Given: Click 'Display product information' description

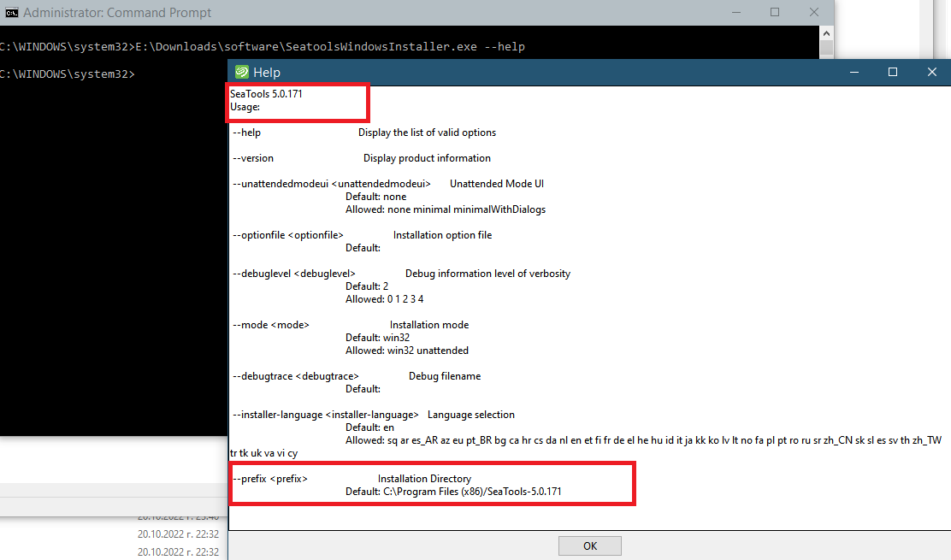Looking at the screenshot, I should point(427,157).
